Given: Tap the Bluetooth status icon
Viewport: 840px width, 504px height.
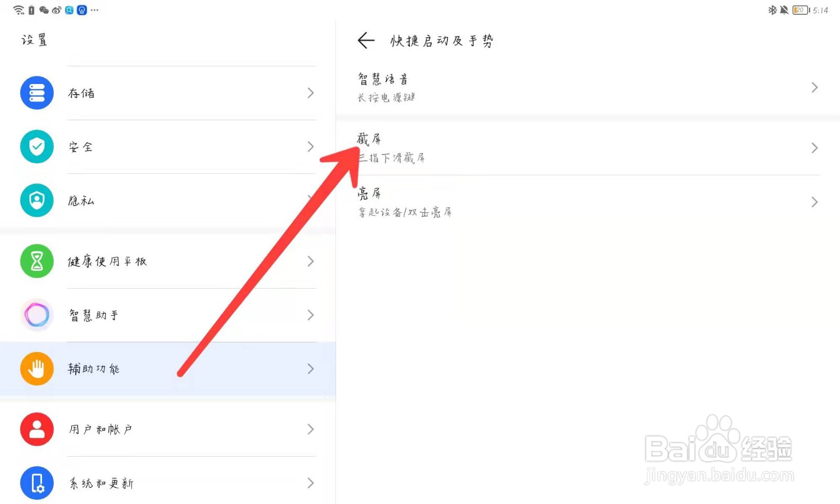Looking at the screenshot, I should [x=772, y=10].
